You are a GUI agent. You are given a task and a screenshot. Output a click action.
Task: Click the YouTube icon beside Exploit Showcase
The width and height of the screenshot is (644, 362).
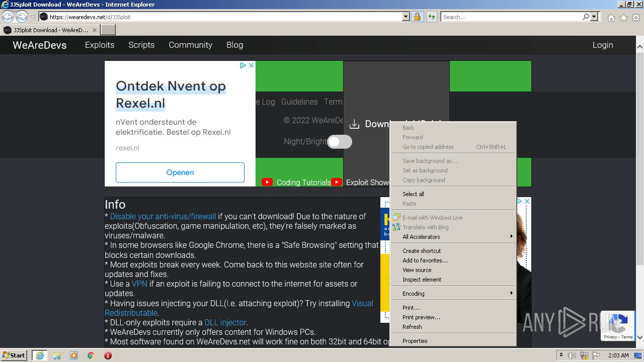(x=337, y=183)
